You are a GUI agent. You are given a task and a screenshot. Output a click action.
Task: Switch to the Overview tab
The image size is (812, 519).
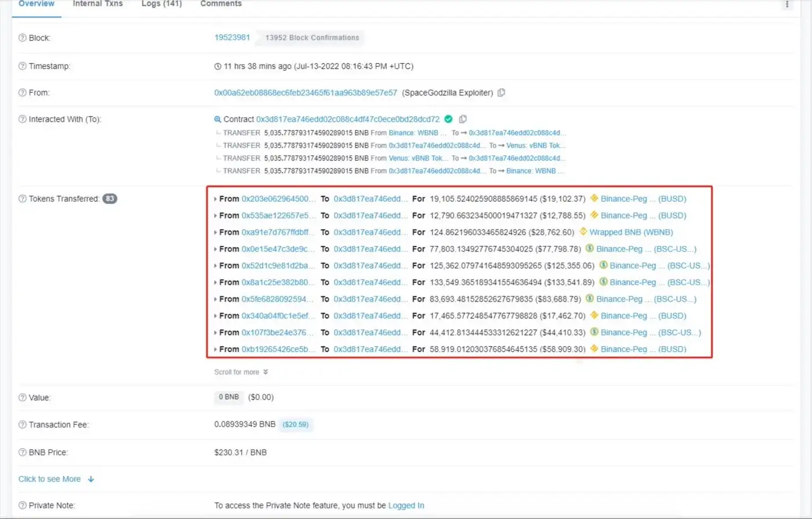[37, 4]
